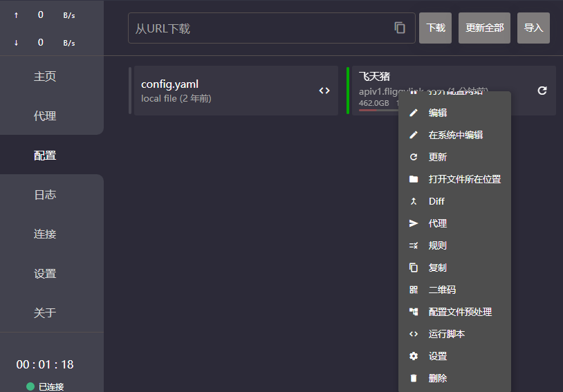Click the download speed 0 B/s readout
The height and width of the screenshot is (392, 563).
[x=45, y=43]
